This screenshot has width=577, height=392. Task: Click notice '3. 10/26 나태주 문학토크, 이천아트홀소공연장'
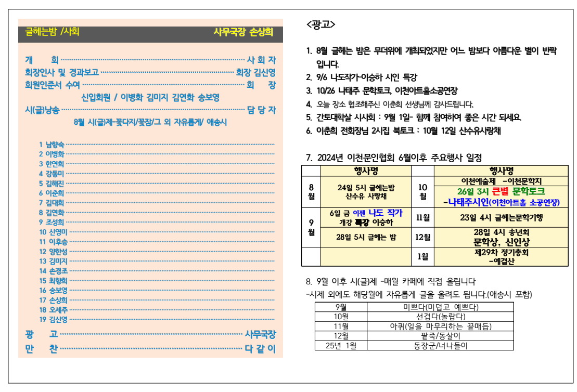coord(381,90)
